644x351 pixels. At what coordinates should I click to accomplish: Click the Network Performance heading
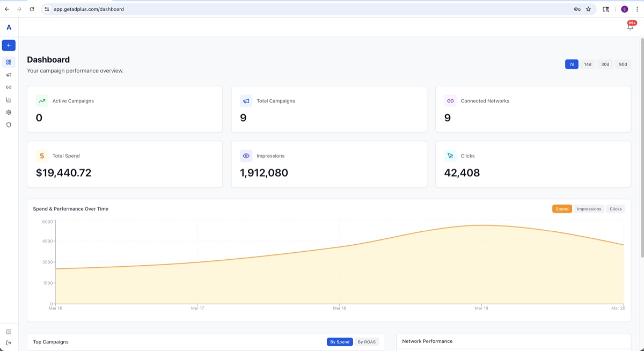coord(427,341)
